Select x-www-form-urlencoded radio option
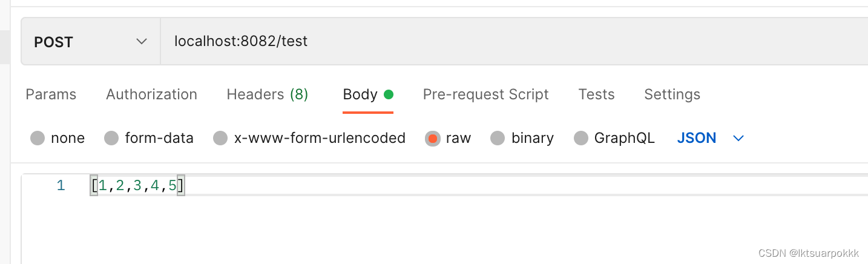The width and height of the screenshot is (868, 264). 220,139
